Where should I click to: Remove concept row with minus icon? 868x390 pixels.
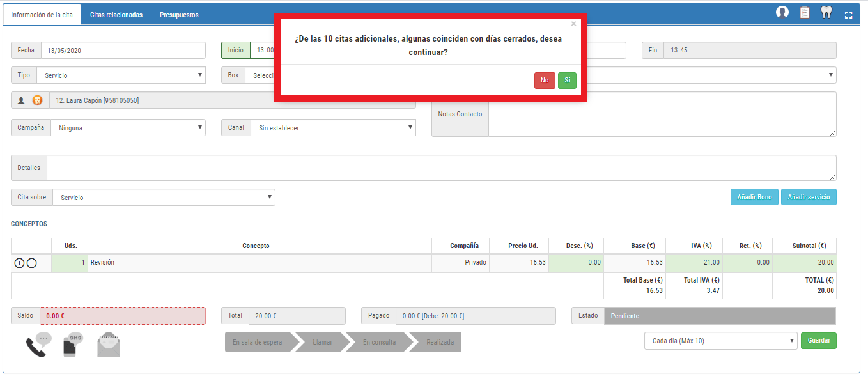31,263
